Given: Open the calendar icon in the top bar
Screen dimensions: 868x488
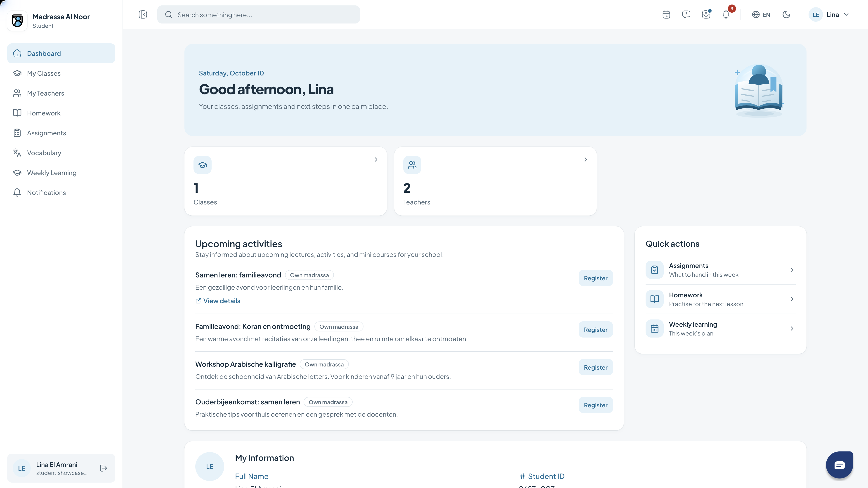Looking at the screenshot, I should (x=666, y=14).
